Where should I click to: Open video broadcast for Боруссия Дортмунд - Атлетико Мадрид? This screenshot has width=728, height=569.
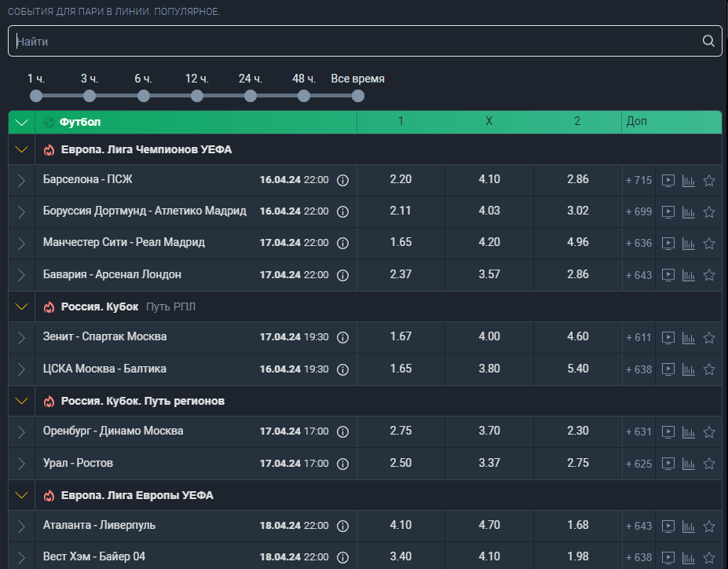tap(668, 212)
